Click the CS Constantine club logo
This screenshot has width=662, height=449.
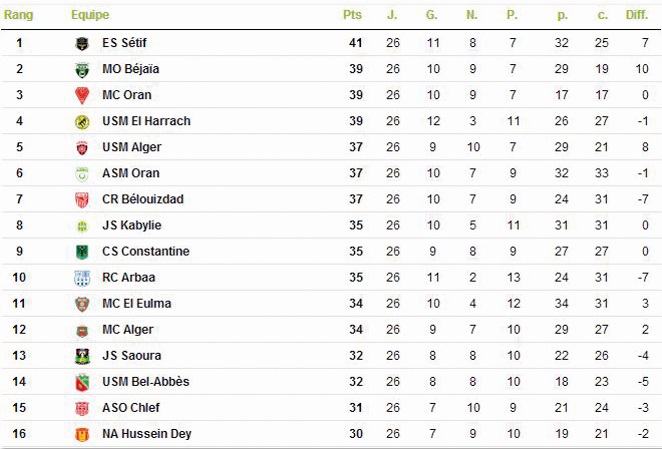click(82, 252)
